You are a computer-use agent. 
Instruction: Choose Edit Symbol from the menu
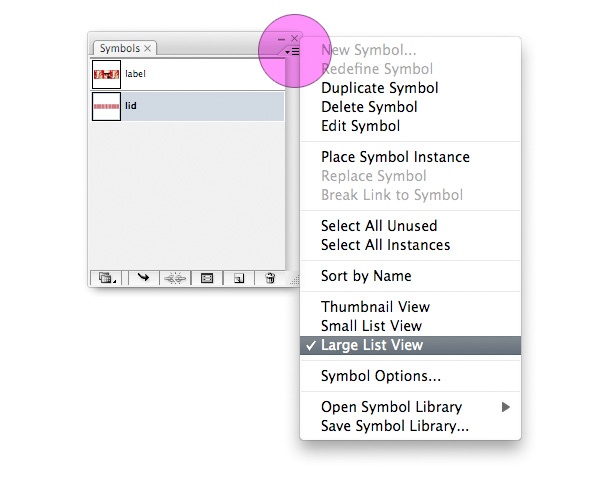click(360, 126)
